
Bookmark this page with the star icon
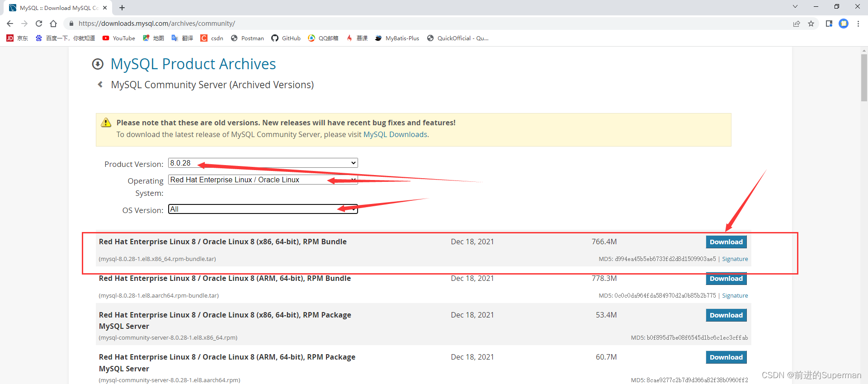coord(811,24)
